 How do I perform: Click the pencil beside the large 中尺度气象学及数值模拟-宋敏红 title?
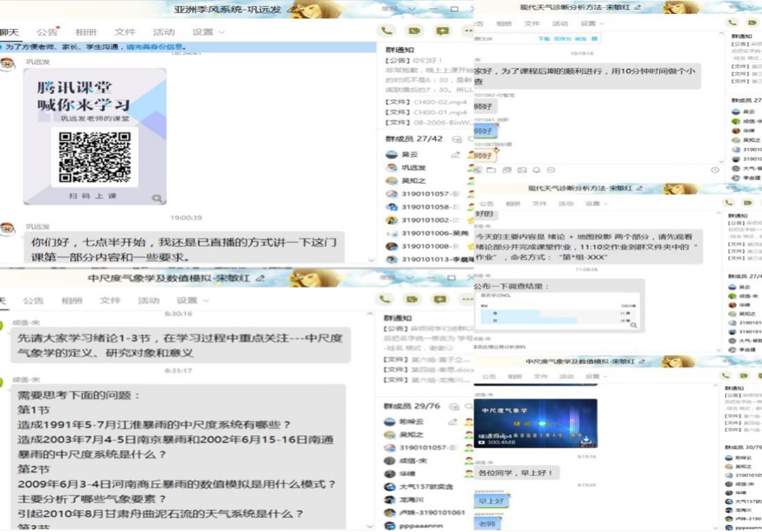[x=260, y=278]
